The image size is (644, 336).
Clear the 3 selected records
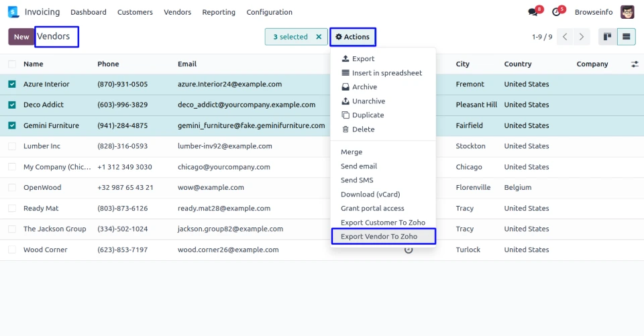(319, 37)
